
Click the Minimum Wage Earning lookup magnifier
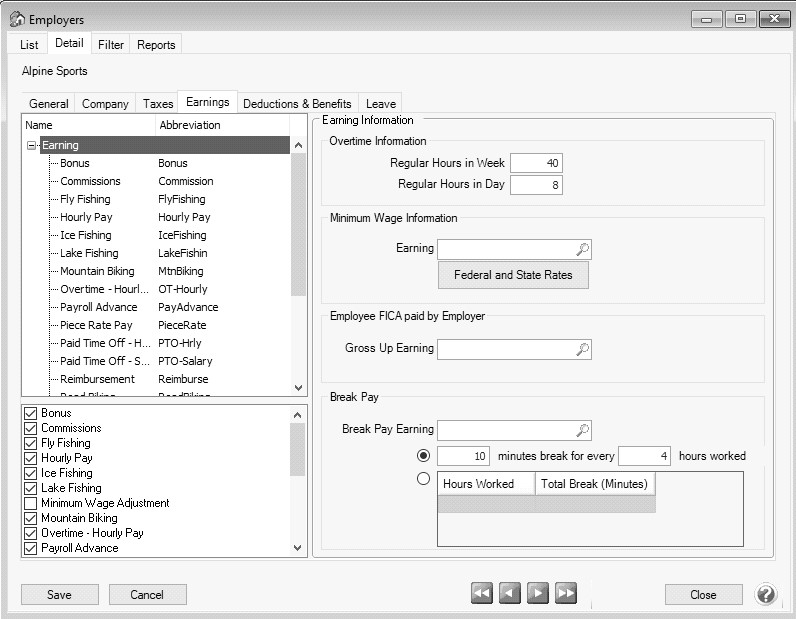[x=583, y=249]
